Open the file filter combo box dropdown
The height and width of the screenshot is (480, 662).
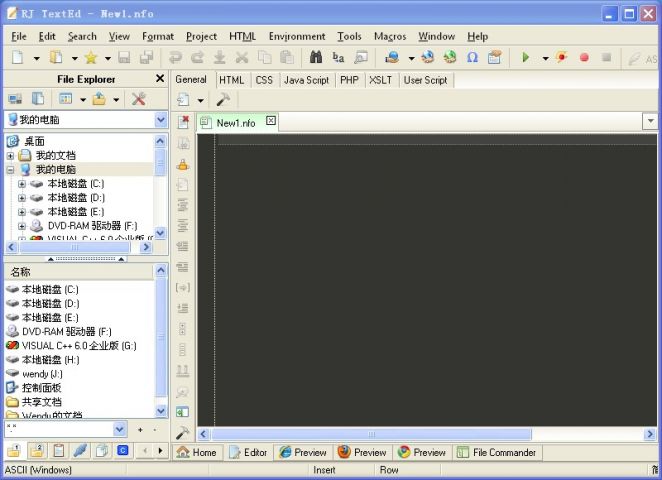coord(120,429)
